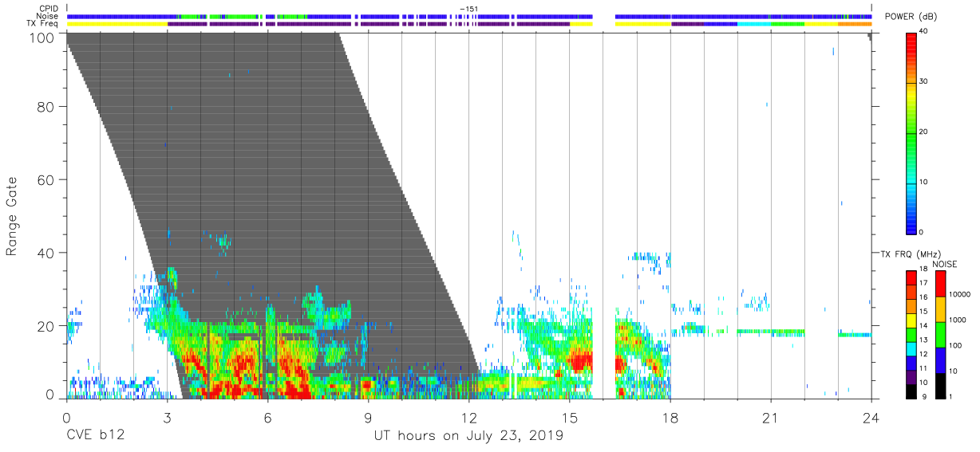980x452 pixels.
Task: Click the 11 label on TX FRQ scale
Action: pos(924,368)
